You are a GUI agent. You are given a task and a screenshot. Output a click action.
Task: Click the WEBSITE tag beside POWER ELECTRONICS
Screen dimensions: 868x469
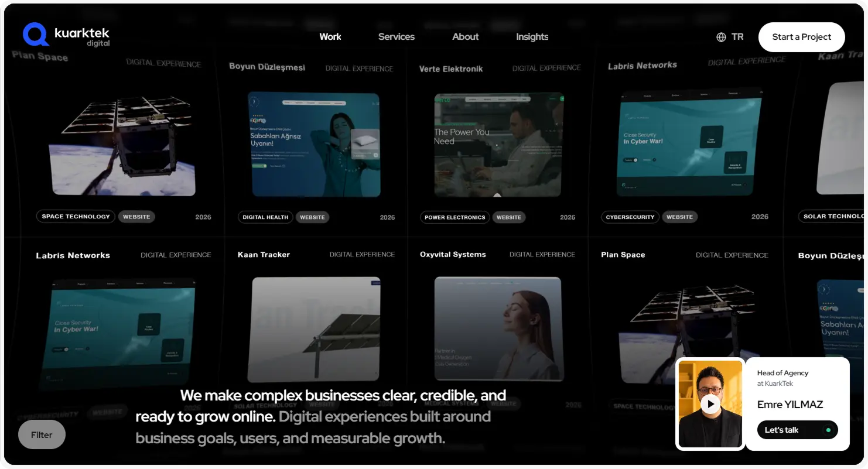(509, 217)
